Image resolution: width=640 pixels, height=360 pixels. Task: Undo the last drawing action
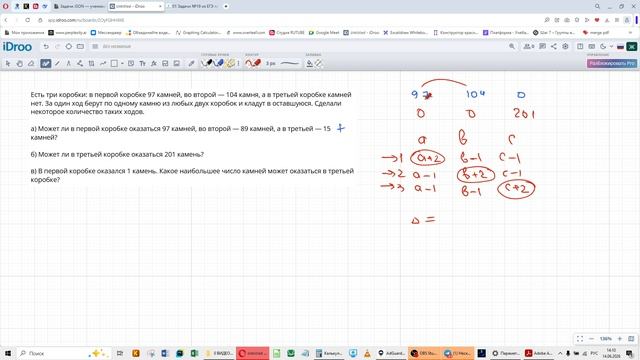tap(46, 47)
